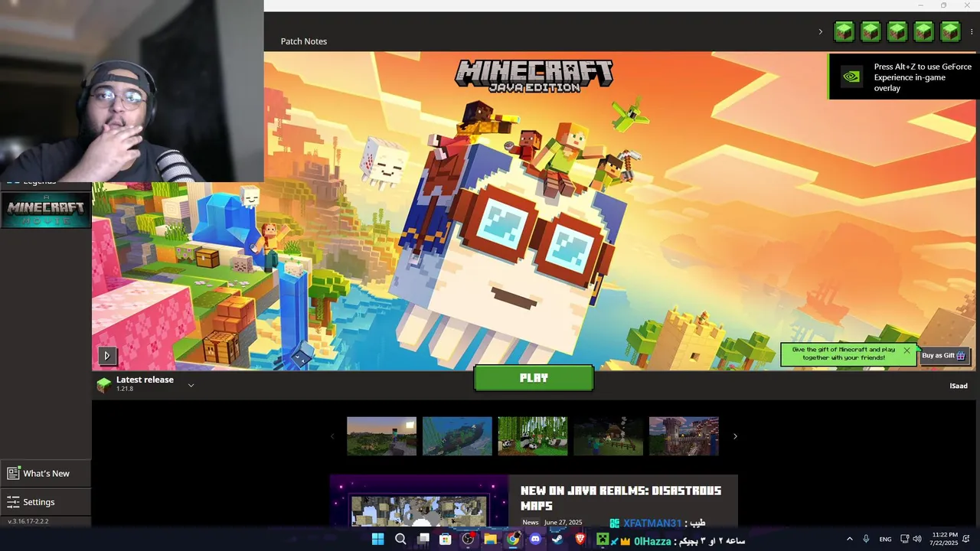Dismiss the gift tooltip with its X

pos(906,350)
